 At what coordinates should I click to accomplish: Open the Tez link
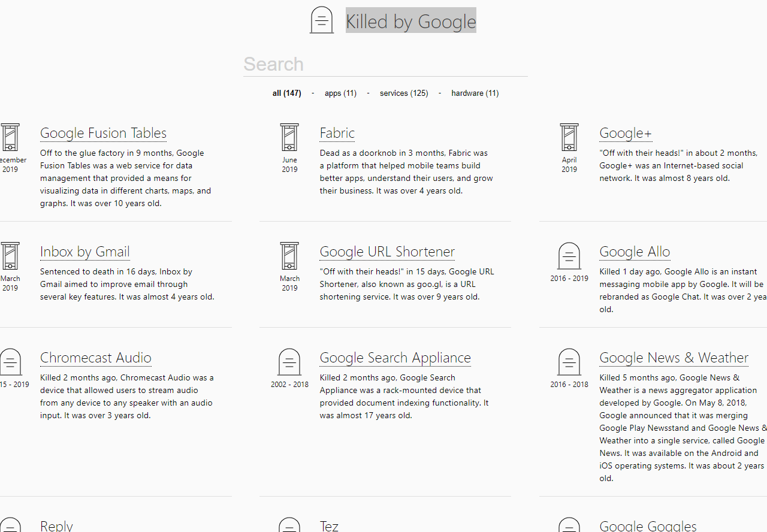pyautogui.click(x=329, y=525)
